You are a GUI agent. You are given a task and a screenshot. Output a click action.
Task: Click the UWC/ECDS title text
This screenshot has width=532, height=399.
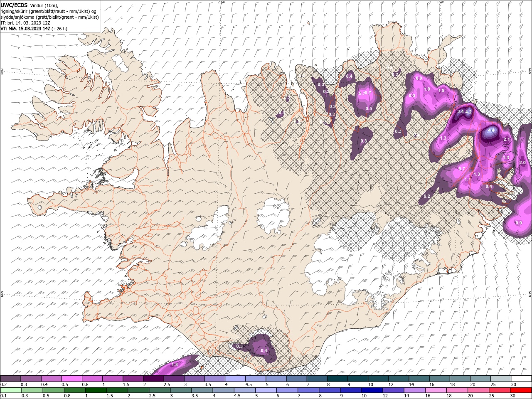(x=14, y=5)
